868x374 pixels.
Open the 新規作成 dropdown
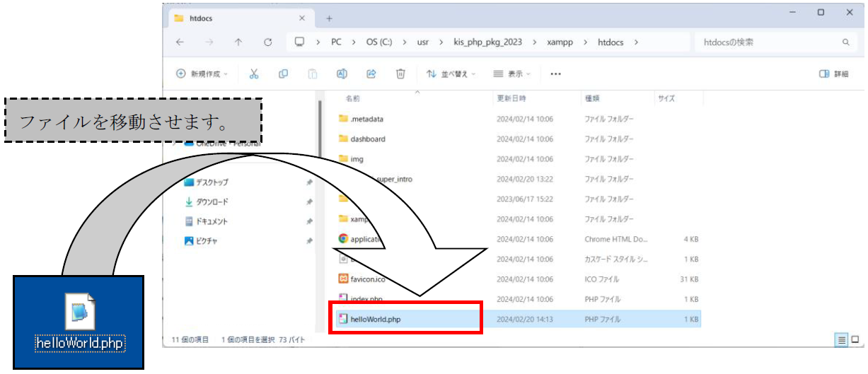[202, 74]
